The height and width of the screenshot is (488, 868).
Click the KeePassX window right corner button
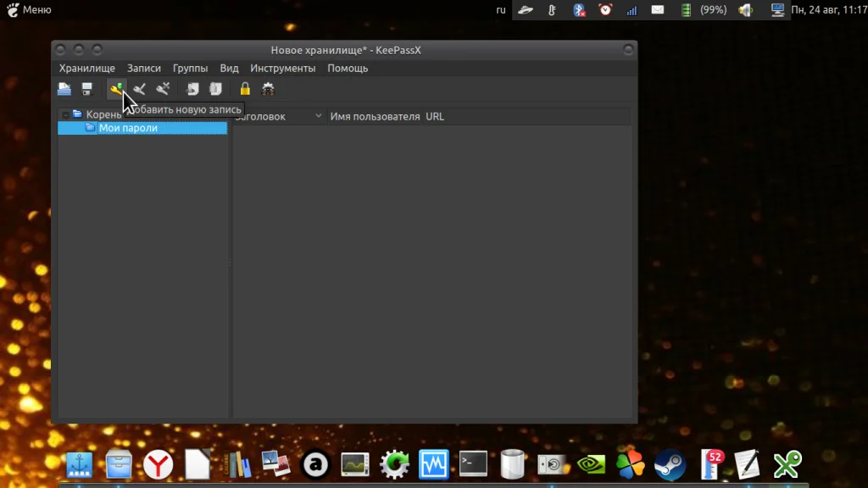(628, 50)
